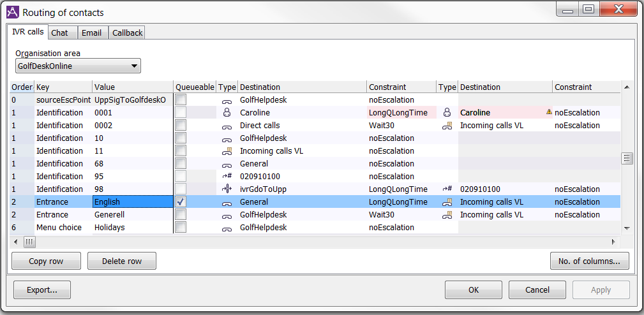Click the horizontal scrollbar thumb

pyautogui.click(x=29, y=242)
